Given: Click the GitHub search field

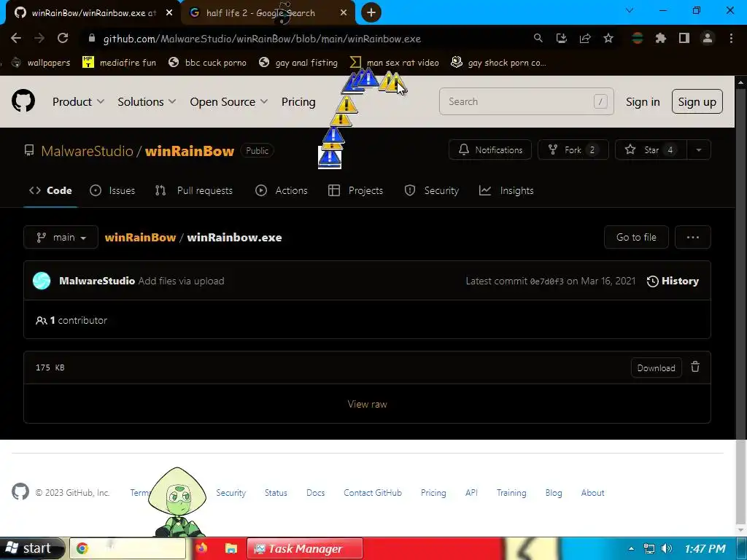Looking at the screenshot, I should coord(527,101).
